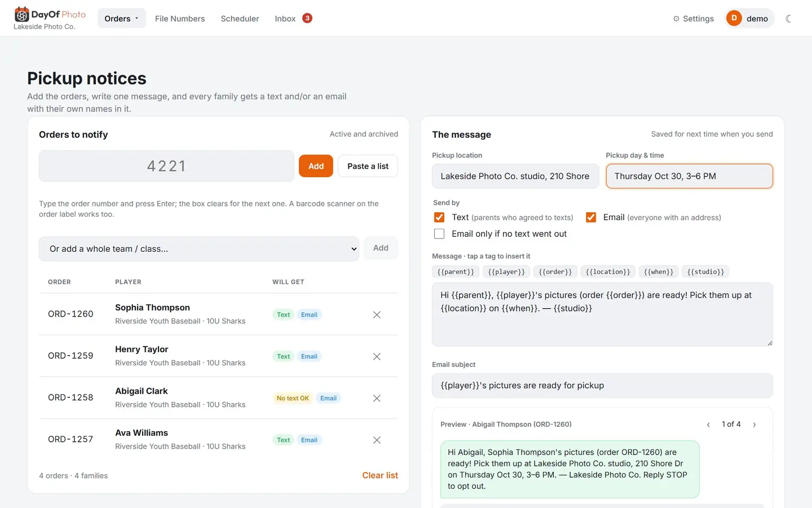The width and height of the screenshot is (812, 508).
Task: Remove Ava Williams' order ORD-1257
Action: pyautogui.click(x=377, y=440)
